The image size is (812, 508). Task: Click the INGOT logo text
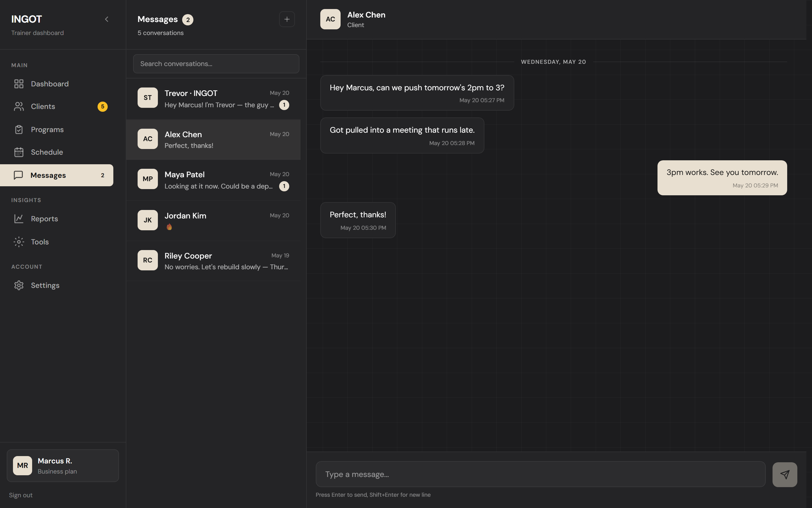[27, 19]
